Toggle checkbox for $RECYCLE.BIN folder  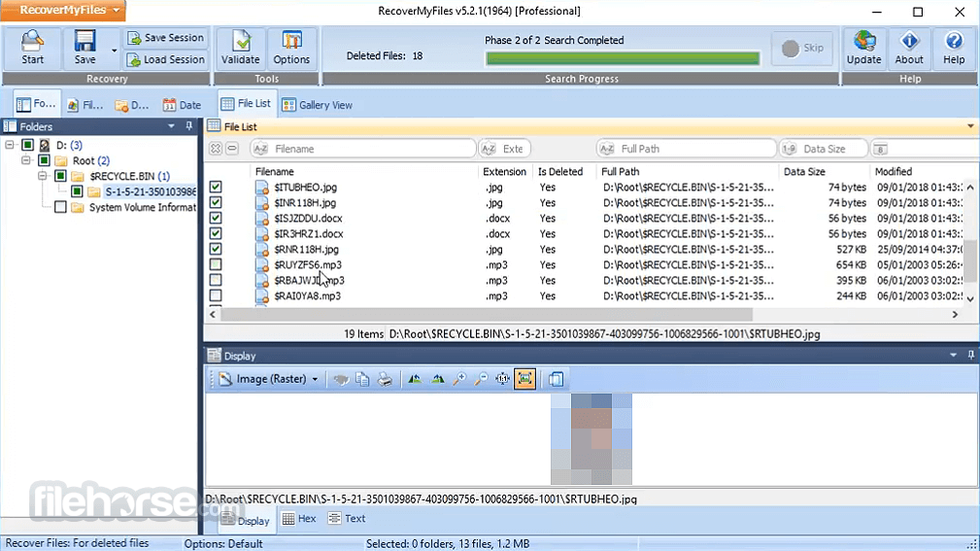click(60, 176)
